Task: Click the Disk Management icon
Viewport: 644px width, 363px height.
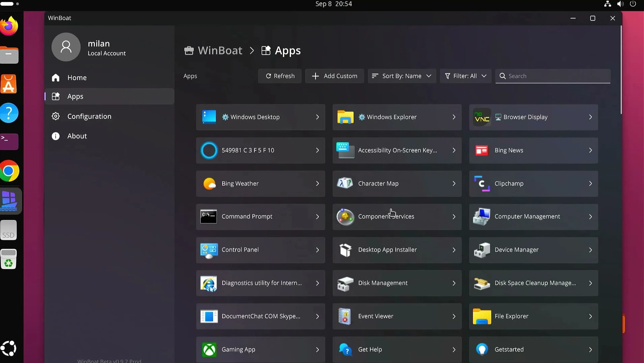Action: coord(345,283)
